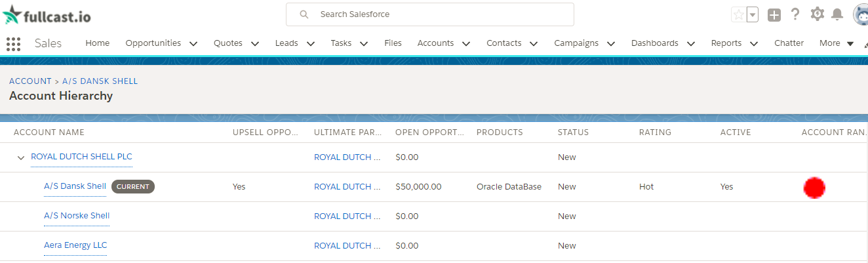
Task: Open the Quotes tab
Action: pyautogui.click(x=228, y=43)
